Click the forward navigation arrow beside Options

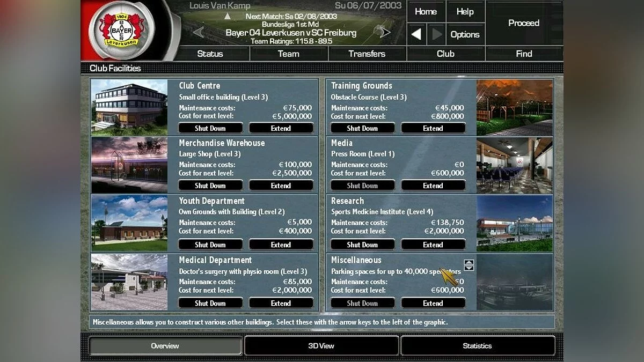pyautogui.click(x=437, y=34)
